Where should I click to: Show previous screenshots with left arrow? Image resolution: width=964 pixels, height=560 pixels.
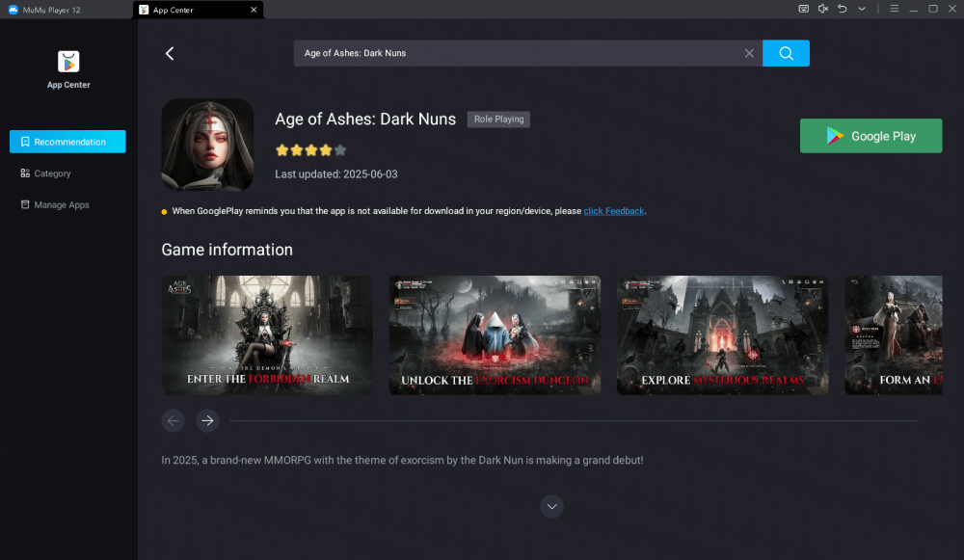coord(174,420)
